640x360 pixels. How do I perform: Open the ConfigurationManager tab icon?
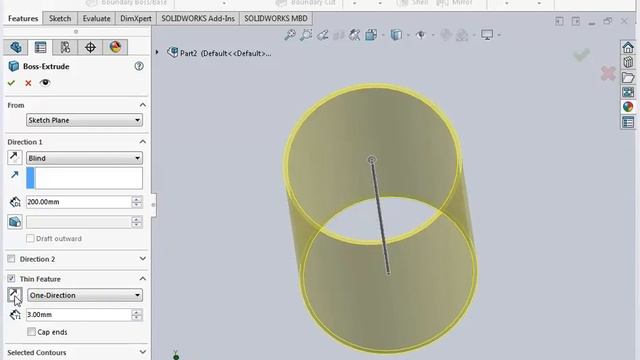coord(65,47)
